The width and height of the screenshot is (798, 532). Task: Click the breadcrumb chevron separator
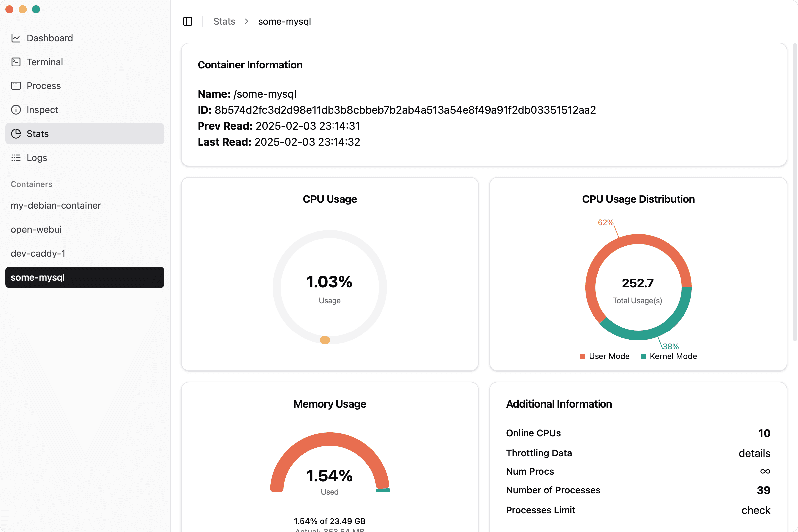pos(247,21)
